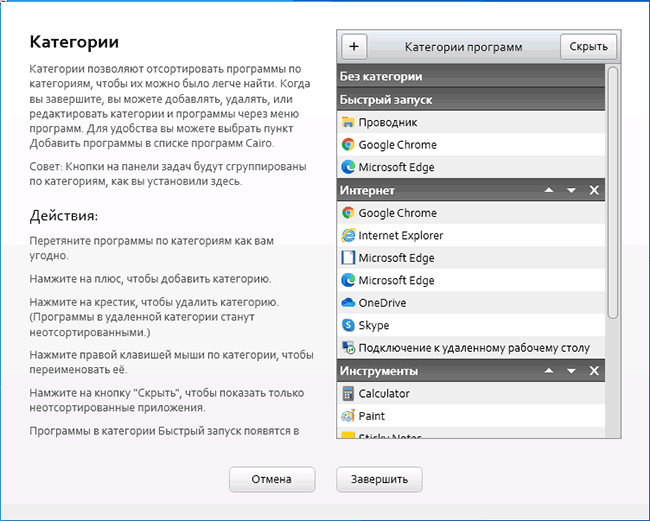Viewport: 650px width, 521px height.
Task: Select the Calculator text entry
Action: (384, 393)
